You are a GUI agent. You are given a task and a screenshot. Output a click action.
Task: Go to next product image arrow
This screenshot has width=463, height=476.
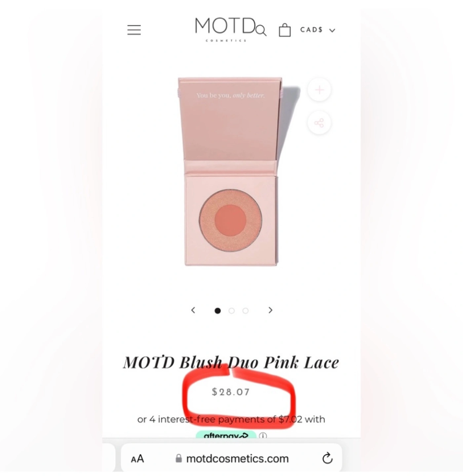click(270, 310)
